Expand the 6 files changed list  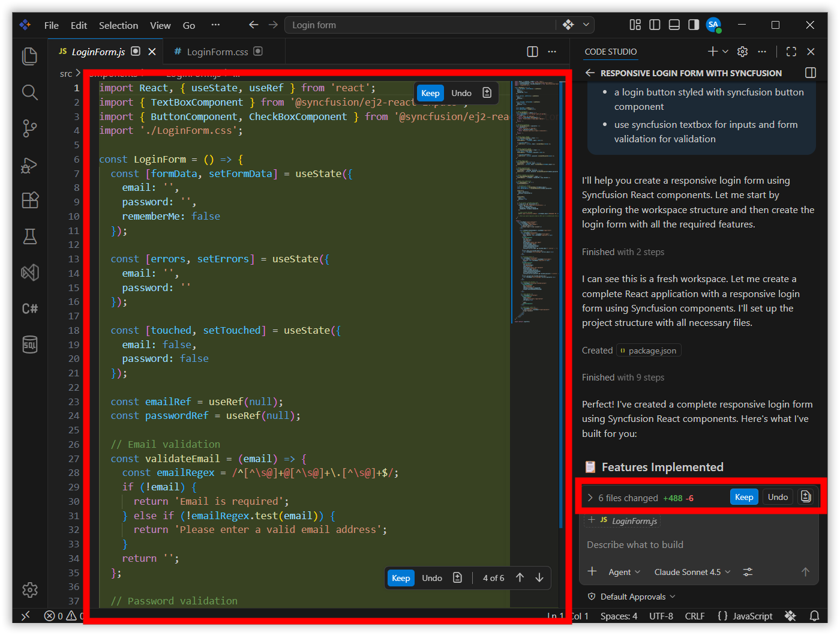click(x=590, y=498)
